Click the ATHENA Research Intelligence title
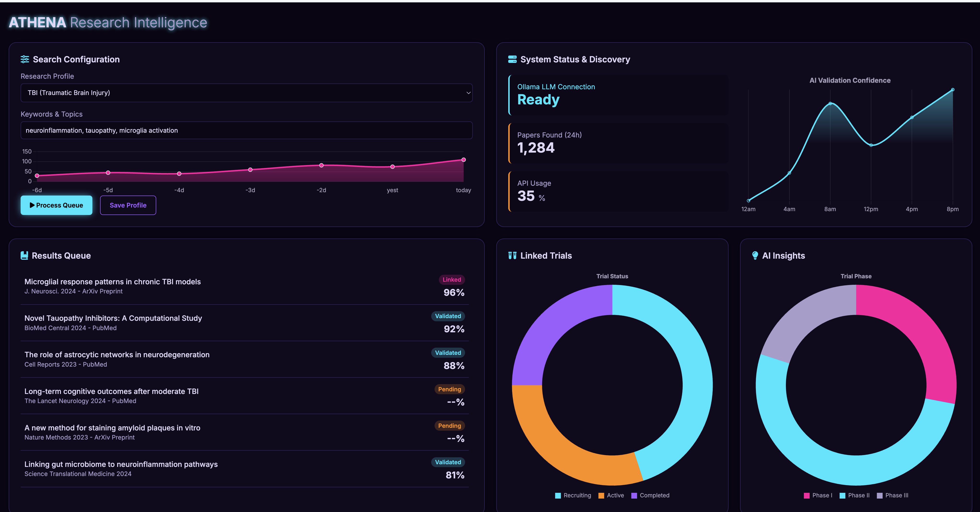 [x=108, y=23]
